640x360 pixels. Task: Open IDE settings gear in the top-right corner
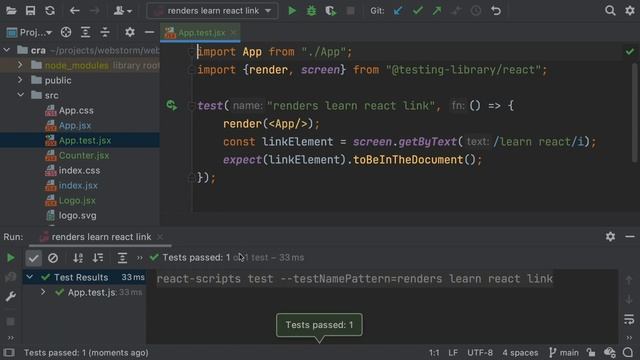coord(630,11)
